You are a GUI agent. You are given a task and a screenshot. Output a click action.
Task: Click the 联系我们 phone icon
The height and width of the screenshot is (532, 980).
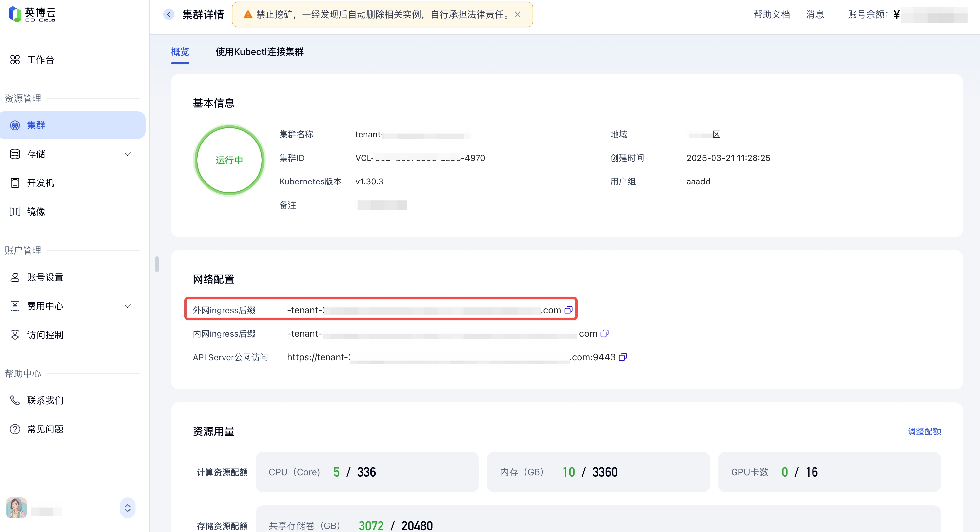[15, 400]
